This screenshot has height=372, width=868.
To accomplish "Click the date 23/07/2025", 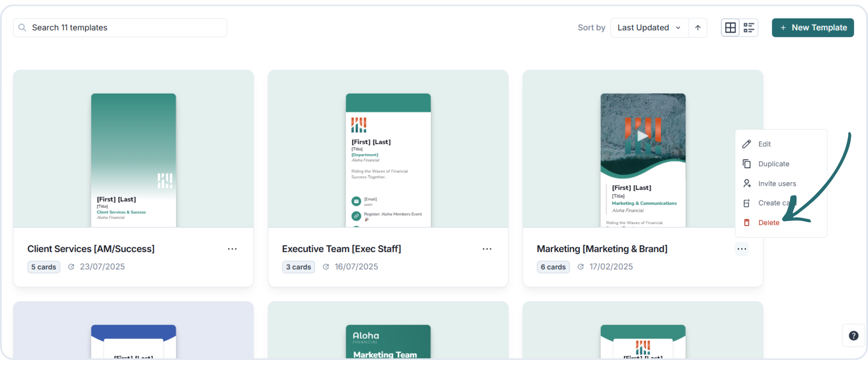I will pyautogui.click(x=102, y=267).
